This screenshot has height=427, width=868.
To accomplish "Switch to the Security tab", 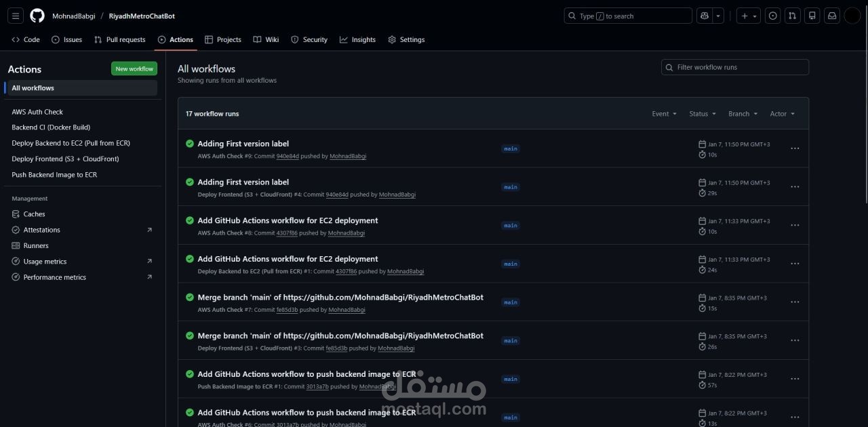I will 309,40.
